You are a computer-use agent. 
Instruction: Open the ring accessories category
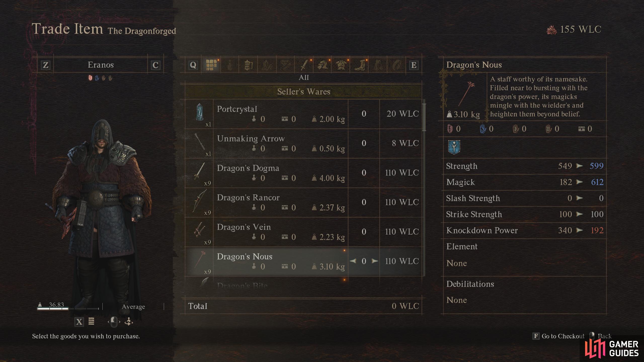[397, 65]
